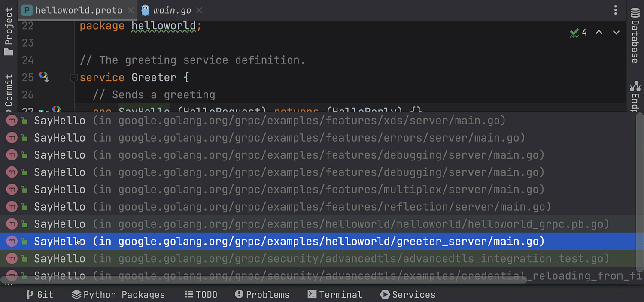Screen dimensions: 644x302
Task: Open the Git tool window
Action: pos(39,295)
